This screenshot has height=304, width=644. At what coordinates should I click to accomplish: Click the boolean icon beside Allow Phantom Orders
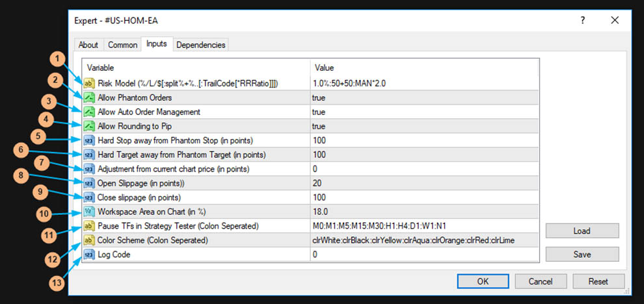[x=88, y=97]
